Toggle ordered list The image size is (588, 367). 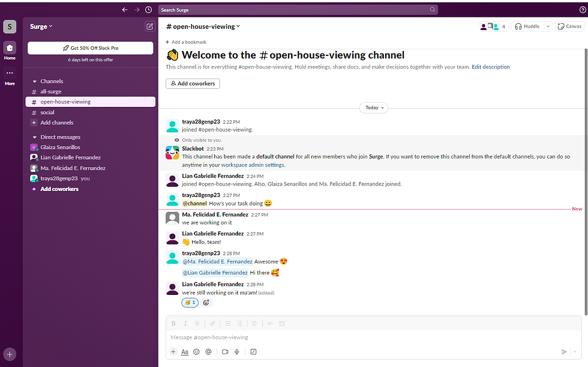tap(227, 324)
